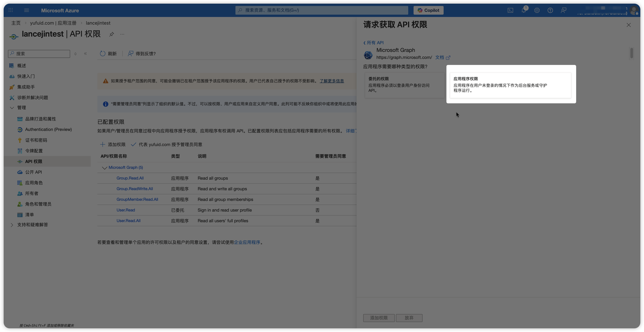Open 令牌配置 in the sidebar menu
This screenshot has width=644, height=332.
(x=34, y=151)
